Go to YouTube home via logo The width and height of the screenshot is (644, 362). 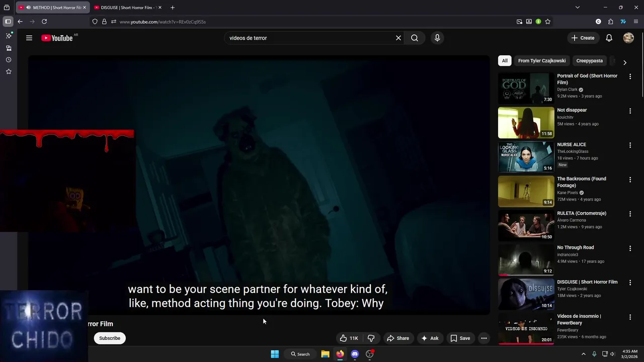57,38
